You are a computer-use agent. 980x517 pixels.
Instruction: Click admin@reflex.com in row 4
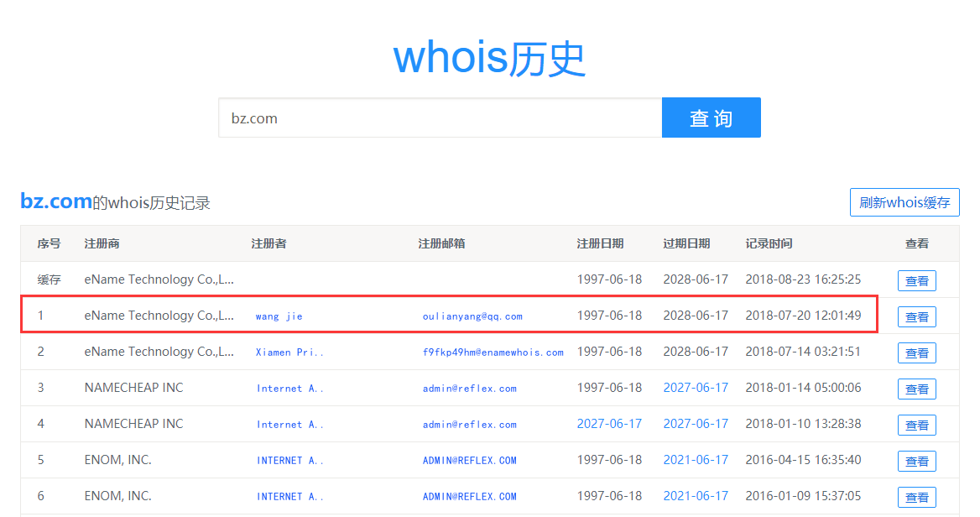pos(469,425)
